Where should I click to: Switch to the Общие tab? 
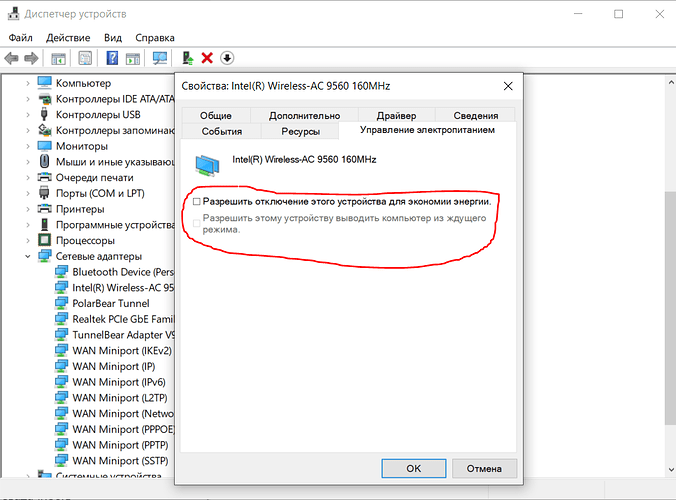coord(216,116)
